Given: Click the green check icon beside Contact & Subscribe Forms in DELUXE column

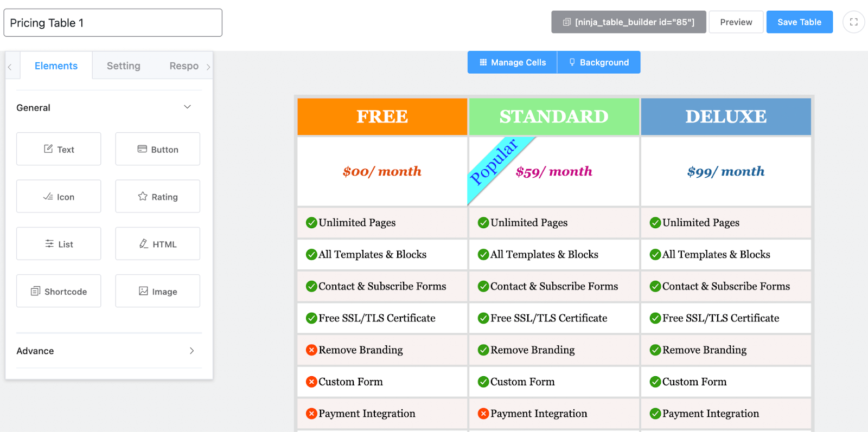Looking at the screenshot, I should coord(655,287).
